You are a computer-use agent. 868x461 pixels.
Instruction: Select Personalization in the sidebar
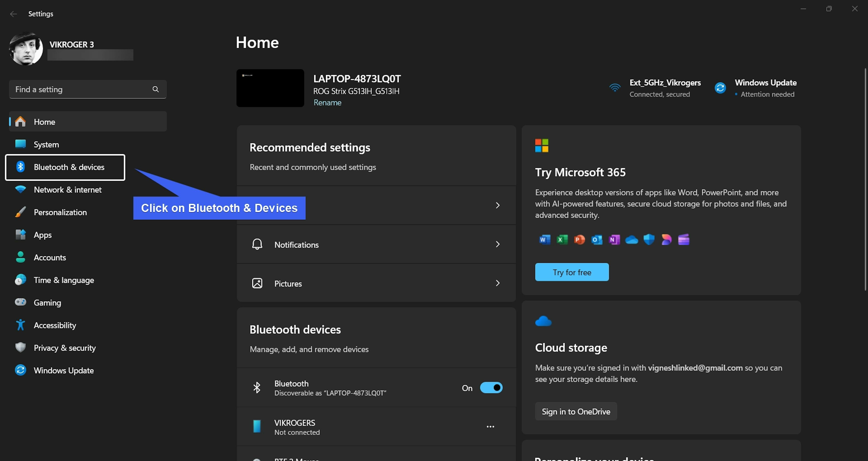click(60, 212)
